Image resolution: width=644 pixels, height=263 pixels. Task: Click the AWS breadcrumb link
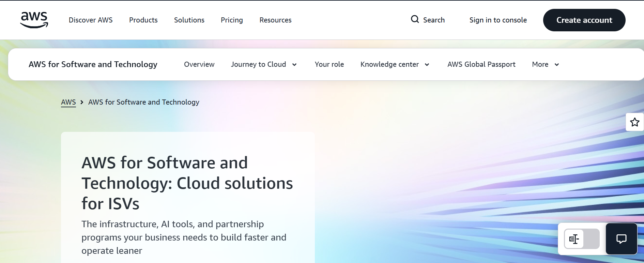point(68,102)
